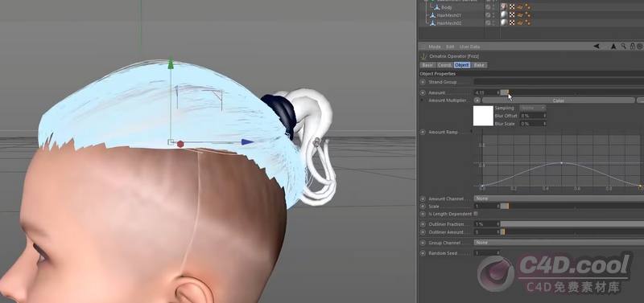Click the lock icon in Attributes panel
This screenshot has width=644, height=303.
pos(633,47)
